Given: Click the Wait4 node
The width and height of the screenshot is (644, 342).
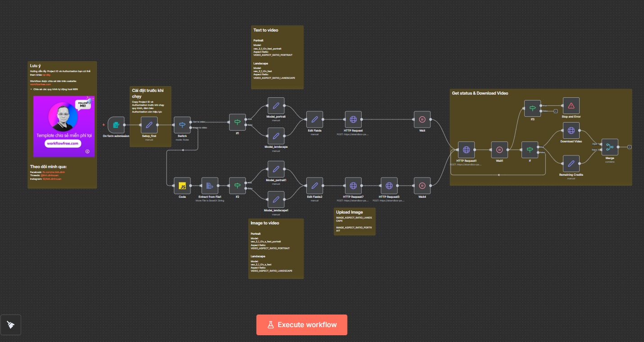Looking at the screenshot, I should pyautogui.click(x=422, y=186).
